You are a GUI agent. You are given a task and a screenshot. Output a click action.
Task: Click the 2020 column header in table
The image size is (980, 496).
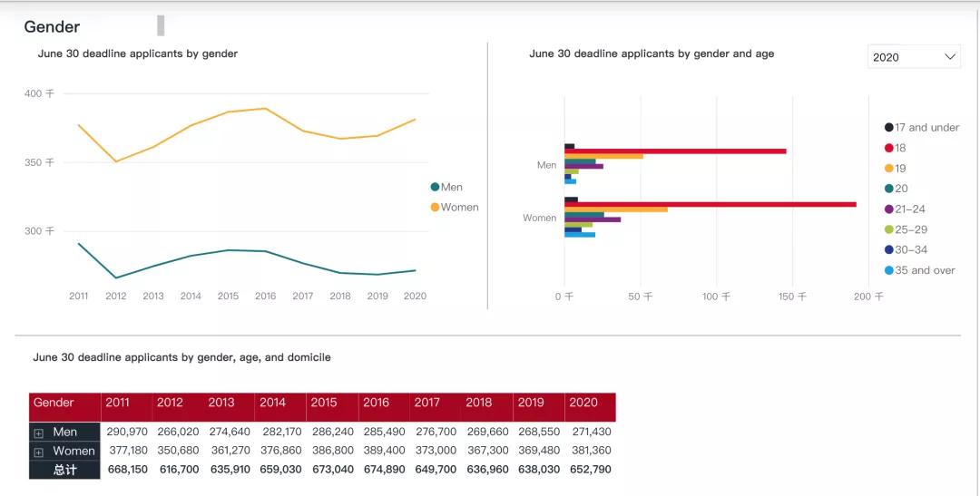tap(583, 403)
